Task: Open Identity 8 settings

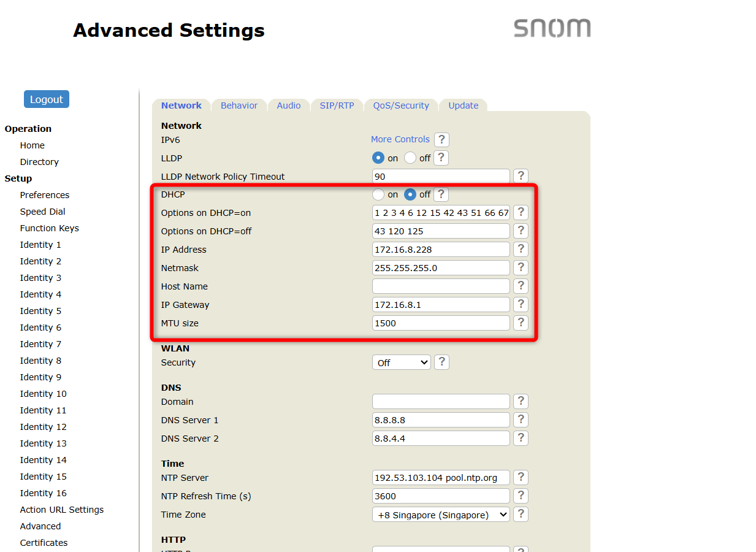Action: point(40,361)
